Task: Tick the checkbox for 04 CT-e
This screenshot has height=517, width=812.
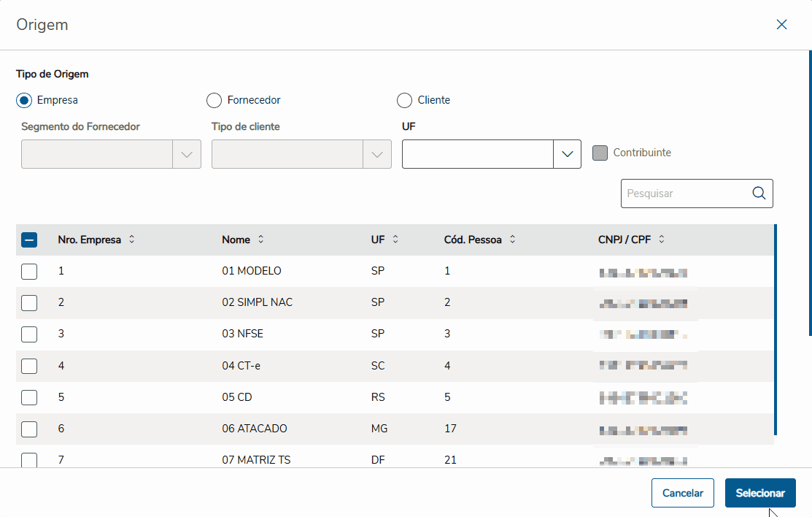Action: 29,366
